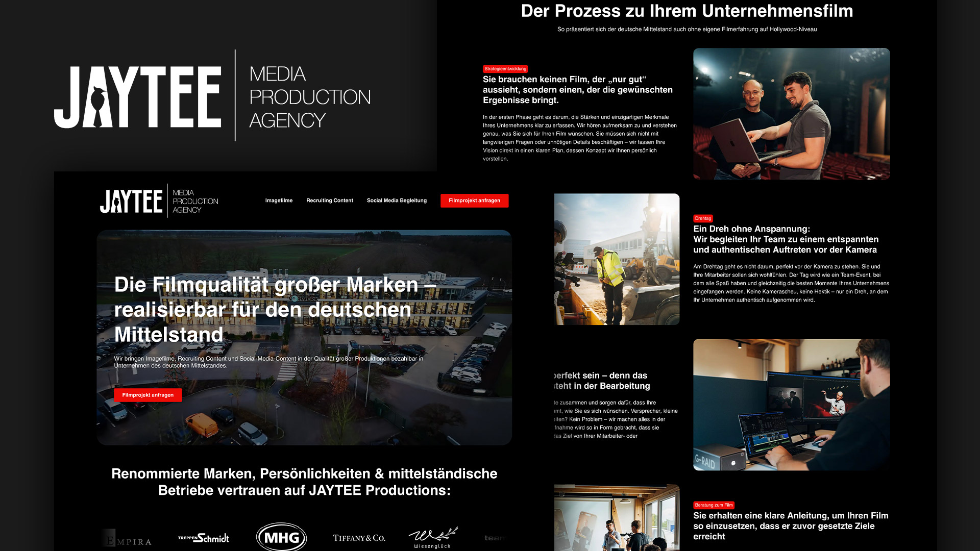Click subtitle So präsentiert sich der deutsche Mittelstand

coord(687,29)
